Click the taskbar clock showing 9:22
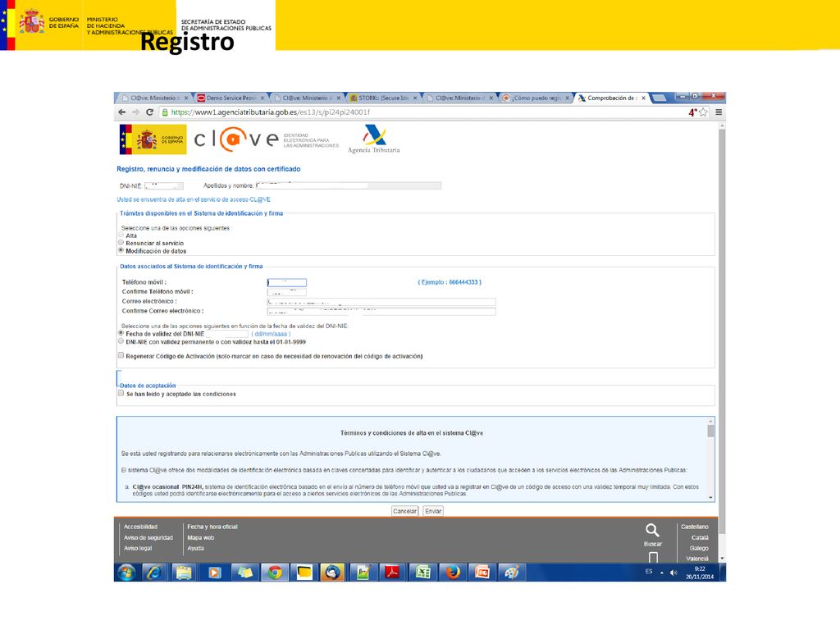The width and height of the screenshot is (840, 630). (700, 573)
